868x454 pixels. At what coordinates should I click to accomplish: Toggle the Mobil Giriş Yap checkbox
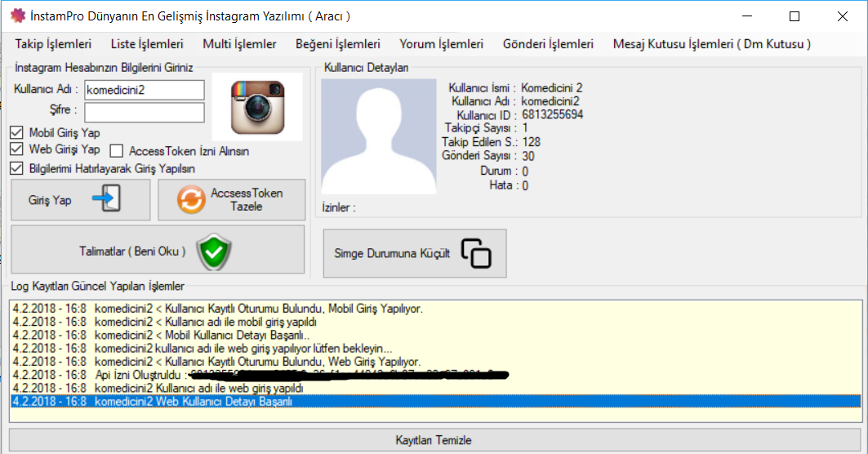16,133
